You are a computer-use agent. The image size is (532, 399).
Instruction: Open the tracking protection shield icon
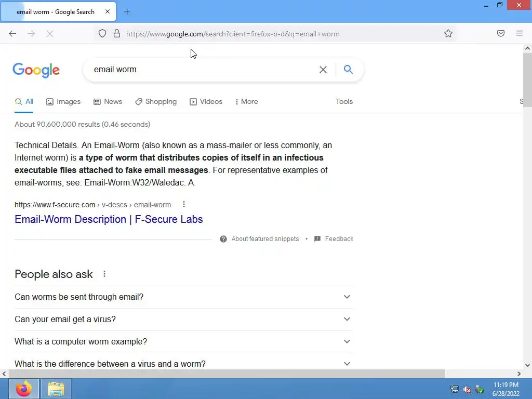[102, 33]
